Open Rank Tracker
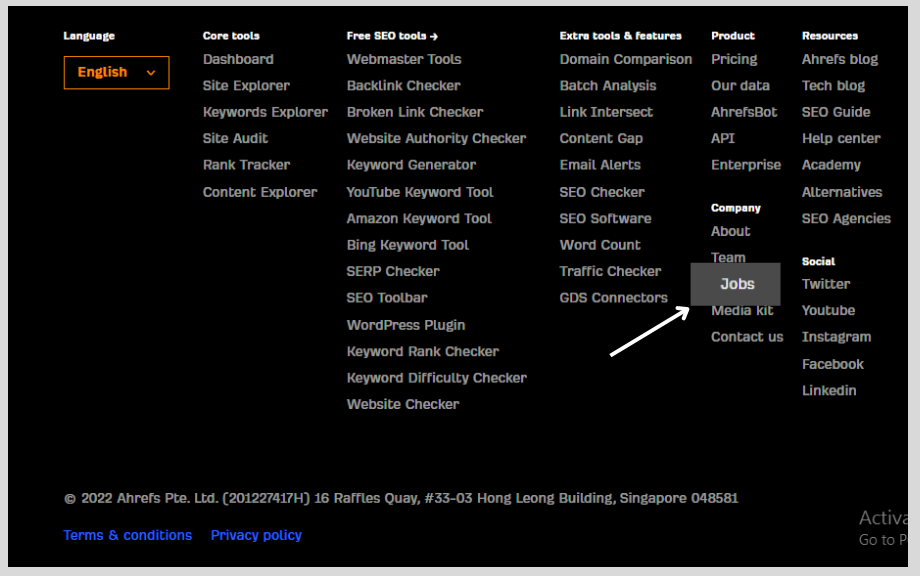 point(246,165)
